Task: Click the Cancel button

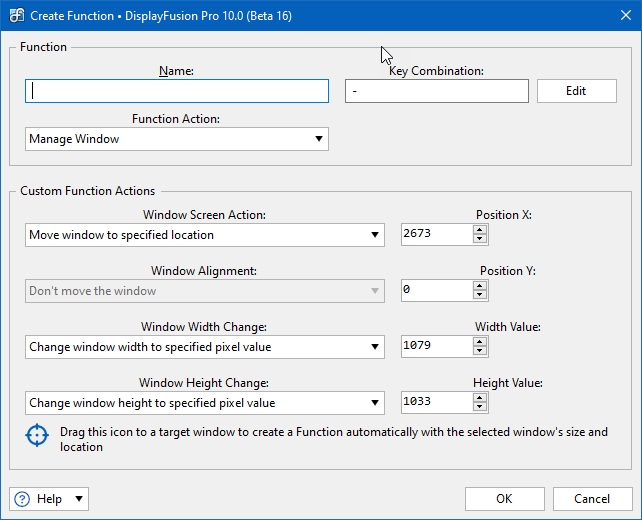Action: pos(592,499)
